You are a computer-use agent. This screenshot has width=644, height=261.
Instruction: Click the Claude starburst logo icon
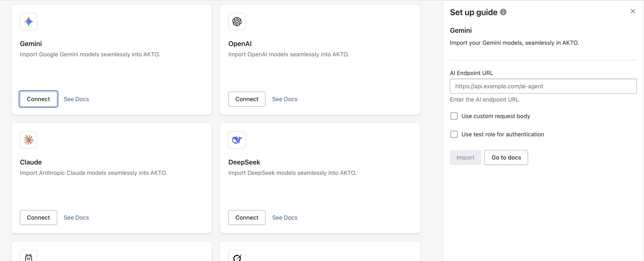click(29, 140)
